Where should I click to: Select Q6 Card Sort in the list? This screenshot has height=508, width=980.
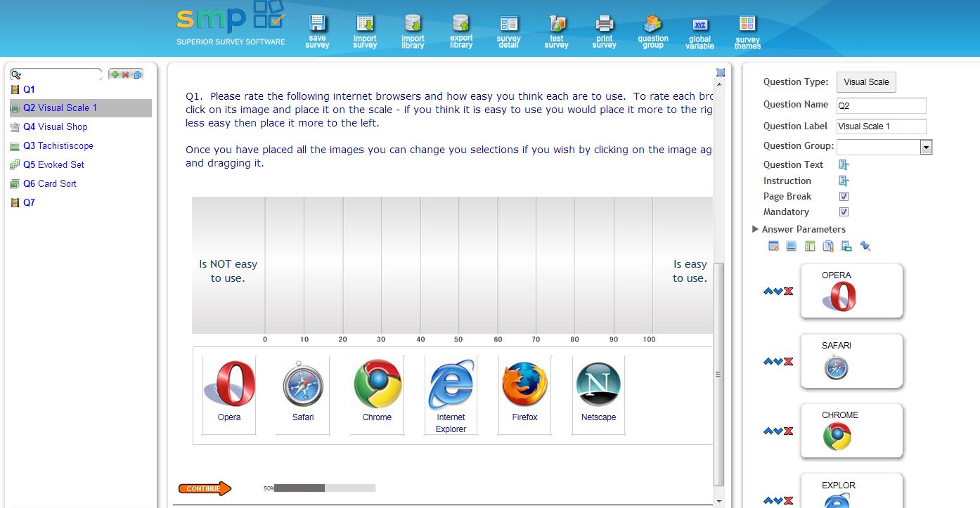pos(49,183)
